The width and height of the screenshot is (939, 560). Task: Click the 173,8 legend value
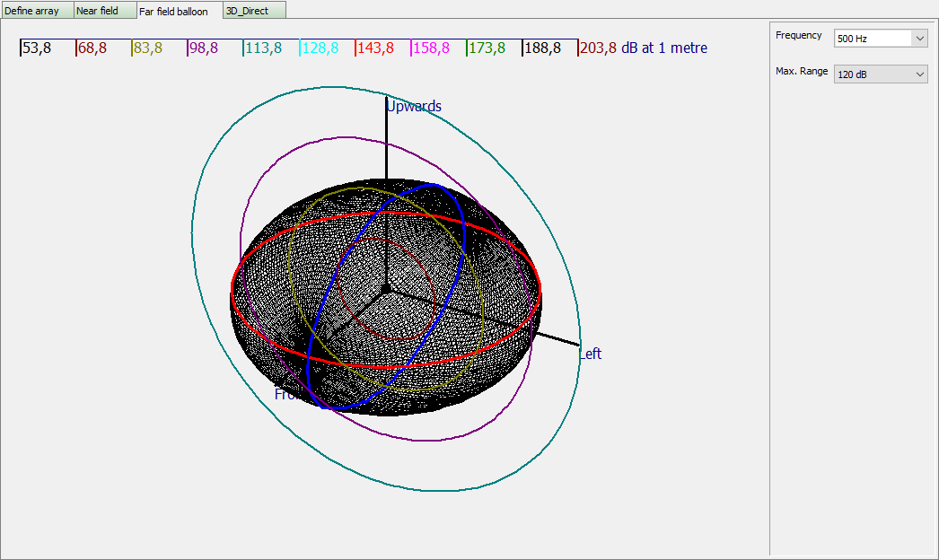pyautogui.click(x=487, y=48)
